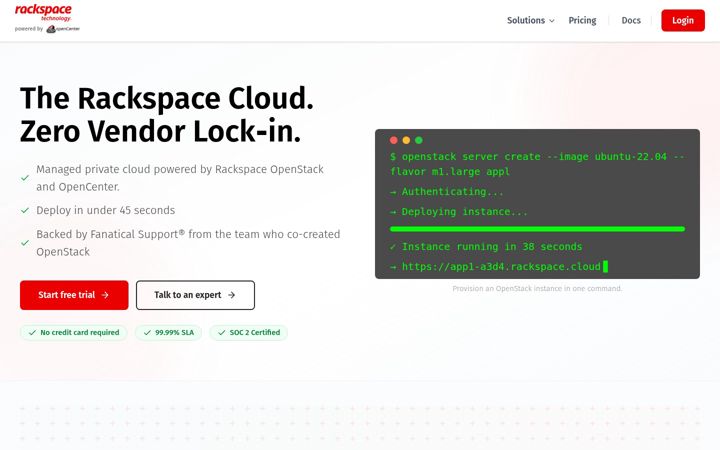Click the arrow icon in Start free trial
This screenshot has width=720, height=450.
point(105,295)
